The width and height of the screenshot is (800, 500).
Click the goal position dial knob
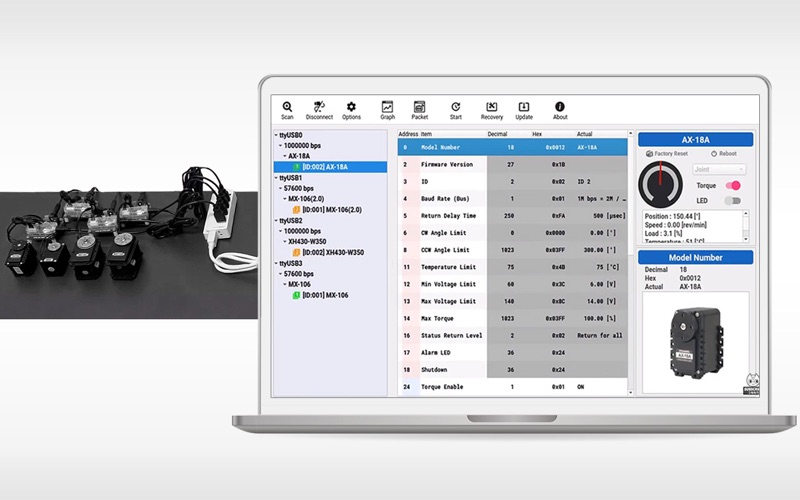(x=660, y=184)
